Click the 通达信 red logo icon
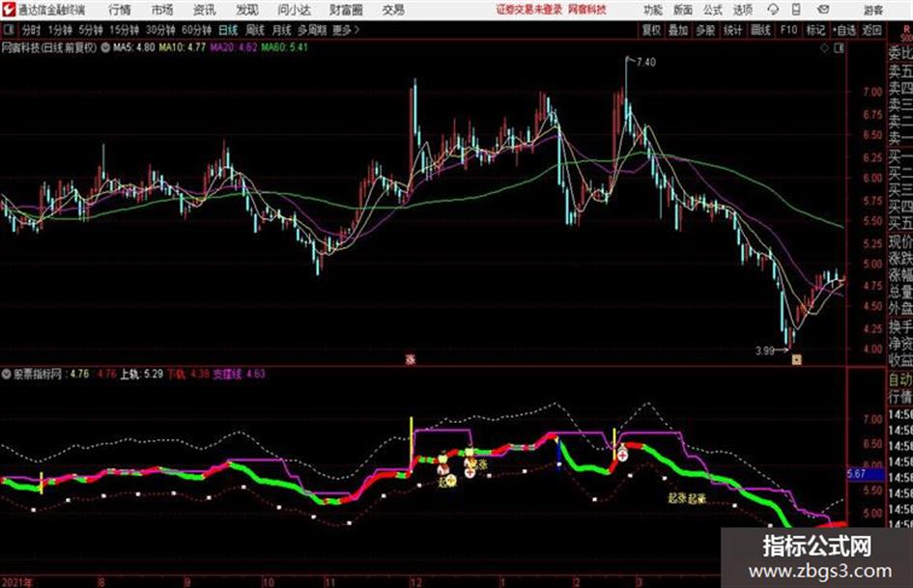 coord(8,10)
